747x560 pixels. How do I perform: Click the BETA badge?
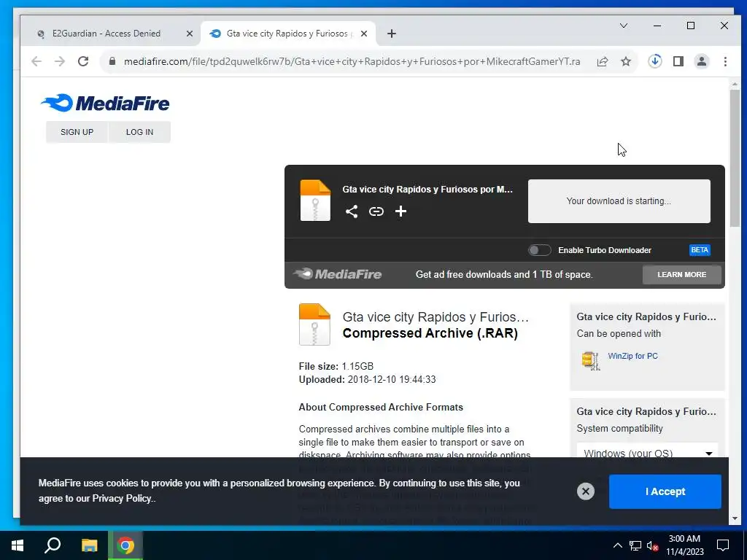tap(700, 250)
